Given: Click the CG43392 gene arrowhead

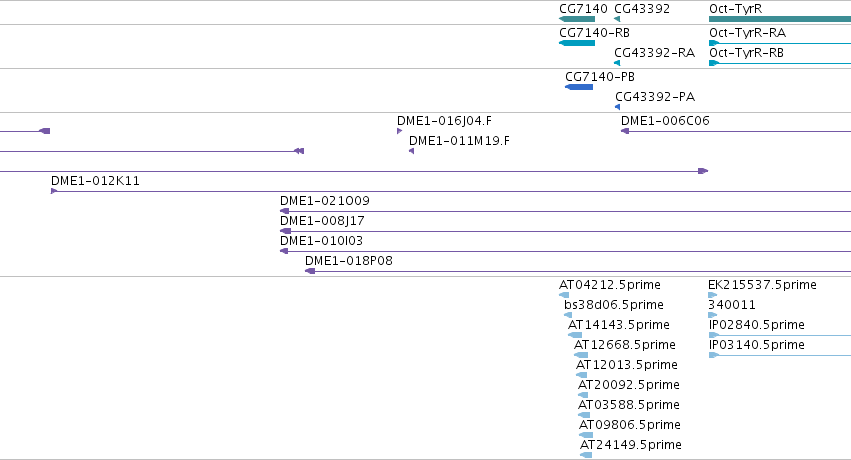Looking at the screenshot, I should tap(617, 19).
